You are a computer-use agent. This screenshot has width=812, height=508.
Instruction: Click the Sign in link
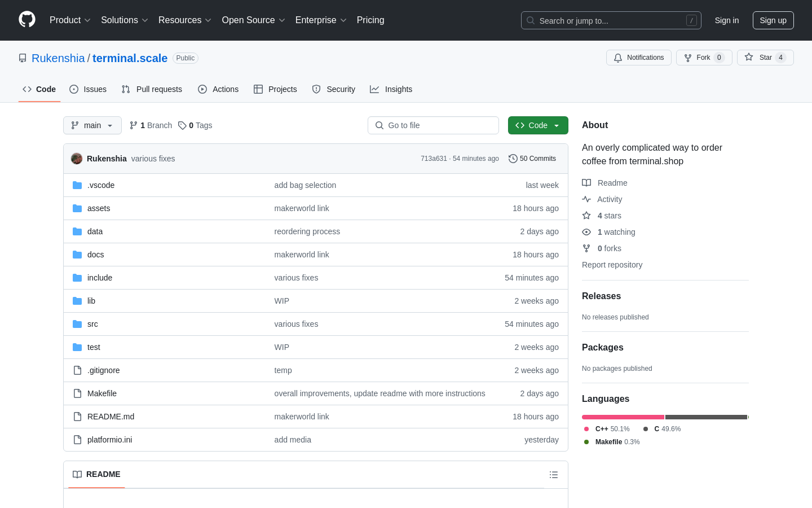(x=727, y=20)
